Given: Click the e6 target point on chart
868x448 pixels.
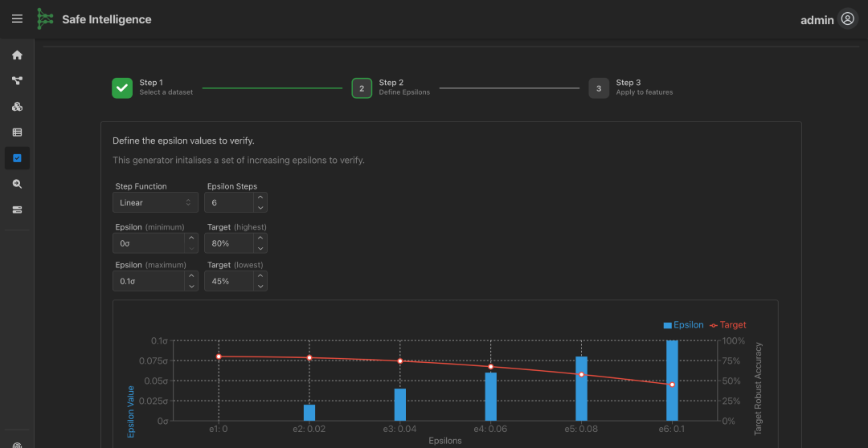Looking at the screenshot, I should click(672, 385).
